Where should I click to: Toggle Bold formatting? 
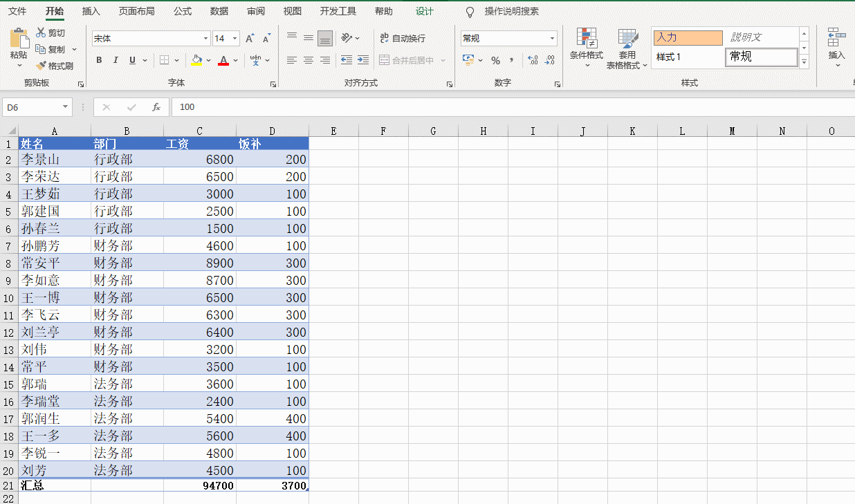click(x=99, y=60)
